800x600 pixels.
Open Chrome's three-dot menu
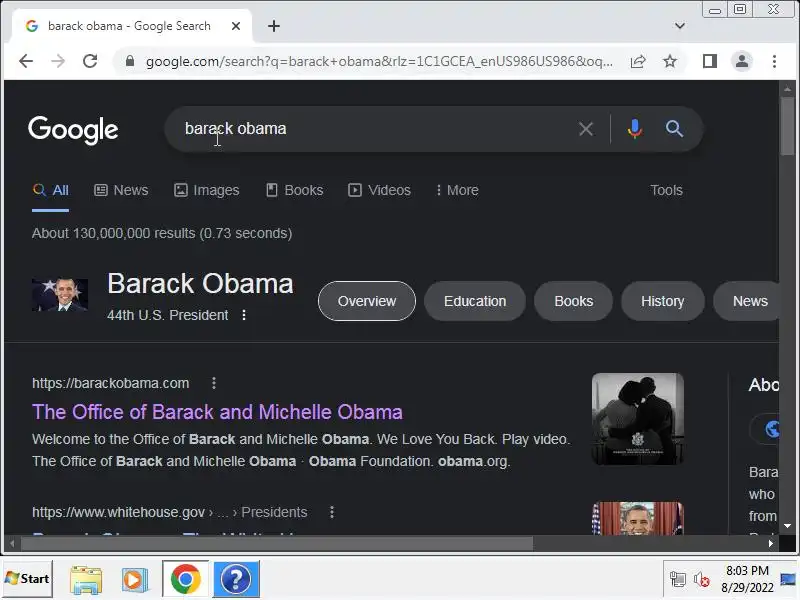(x=774, y=61)
